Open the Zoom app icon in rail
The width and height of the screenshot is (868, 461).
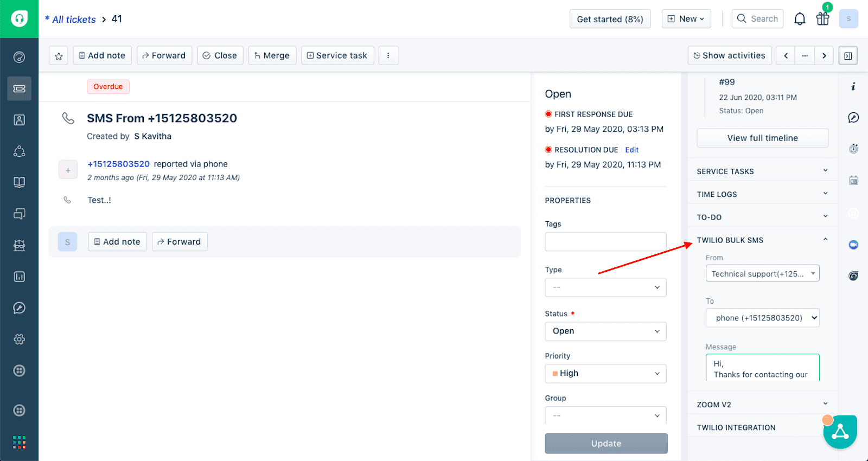(x=853, y=245)
